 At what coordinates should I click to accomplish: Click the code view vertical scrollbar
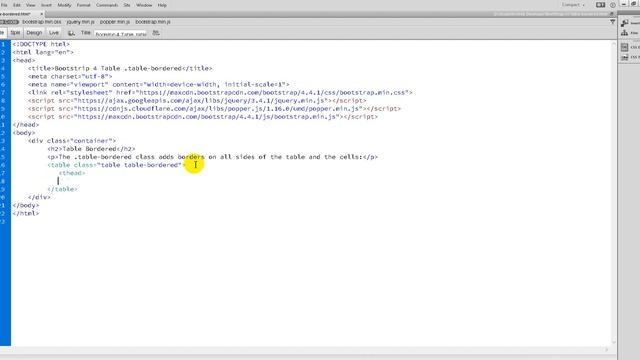point(613,193)
